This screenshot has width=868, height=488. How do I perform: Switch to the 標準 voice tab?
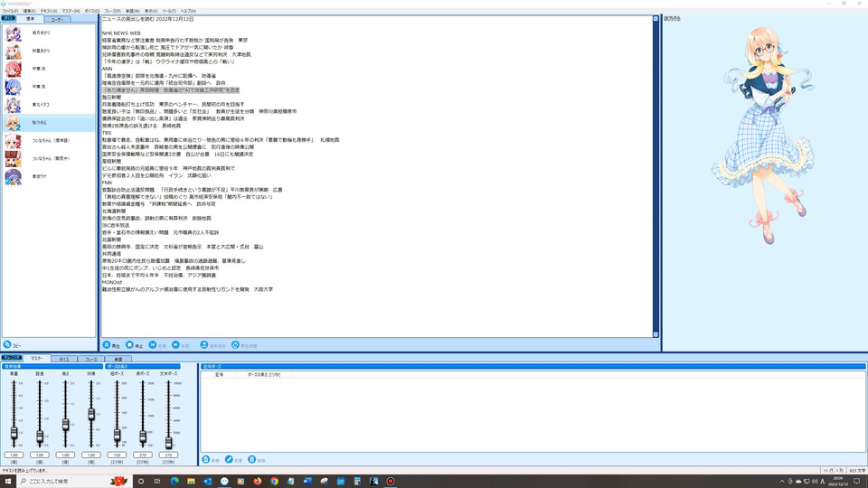point(31,19)
